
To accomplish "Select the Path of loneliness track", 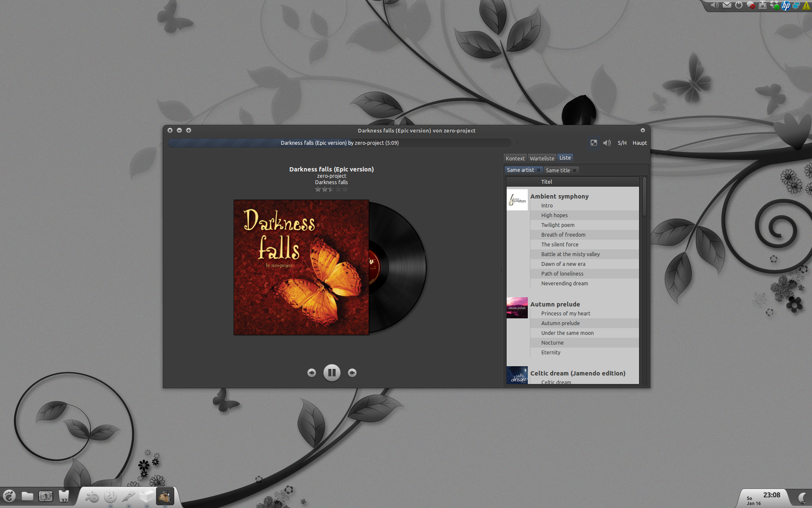I will point(584,274).
